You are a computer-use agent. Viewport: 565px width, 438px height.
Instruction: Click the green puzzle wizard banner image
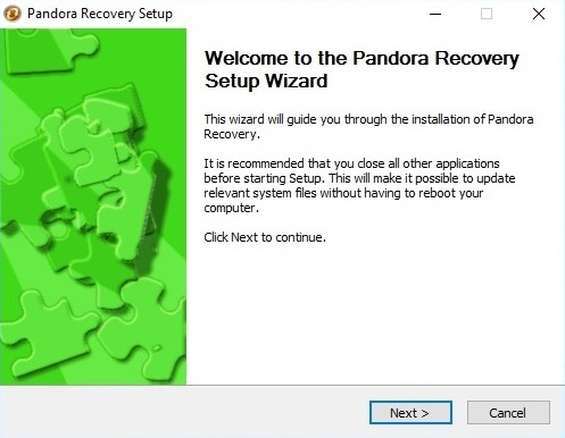pos(93,207)
